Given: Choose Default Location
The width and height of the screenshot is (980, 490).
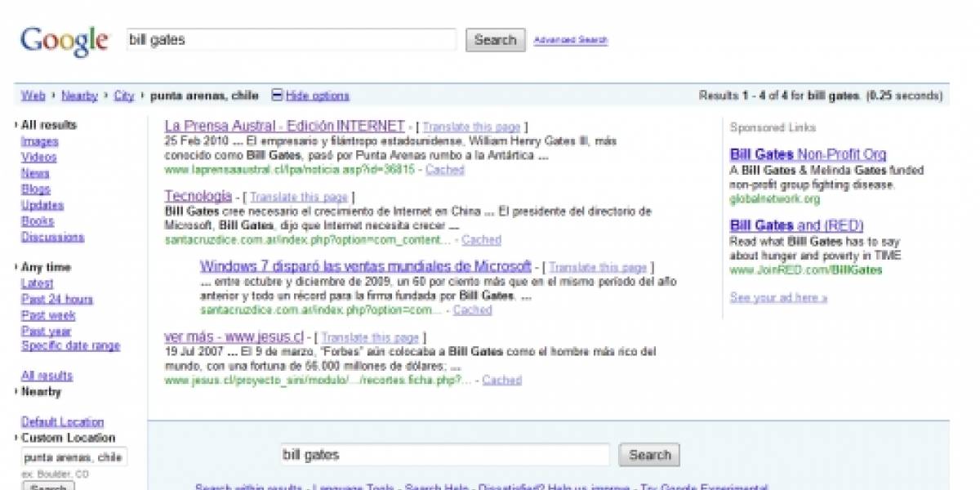Looking at the screenshot, I should click(x=62, y=422).
